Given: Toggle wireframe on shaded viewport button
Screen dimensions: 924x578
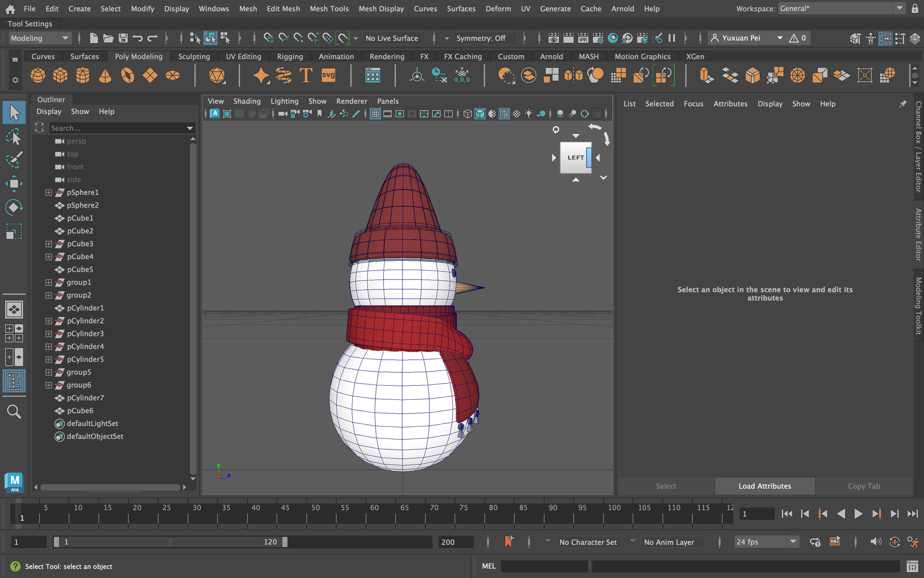Looking at the screenshot, I should click(x=504, y=114).
